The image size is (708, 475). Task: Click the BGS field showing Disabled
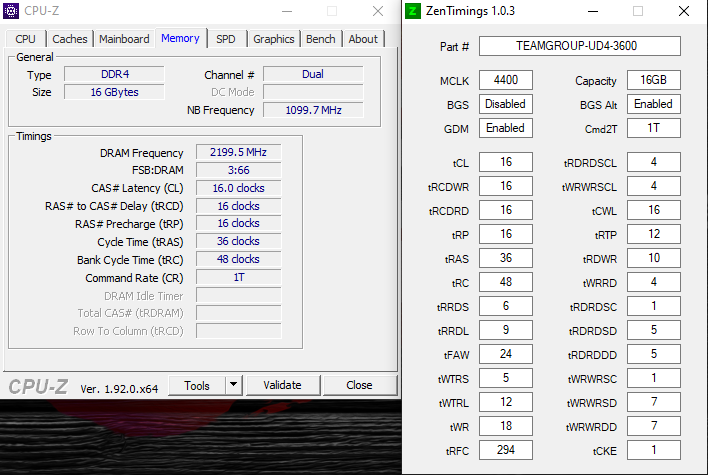tap(506, 104)
